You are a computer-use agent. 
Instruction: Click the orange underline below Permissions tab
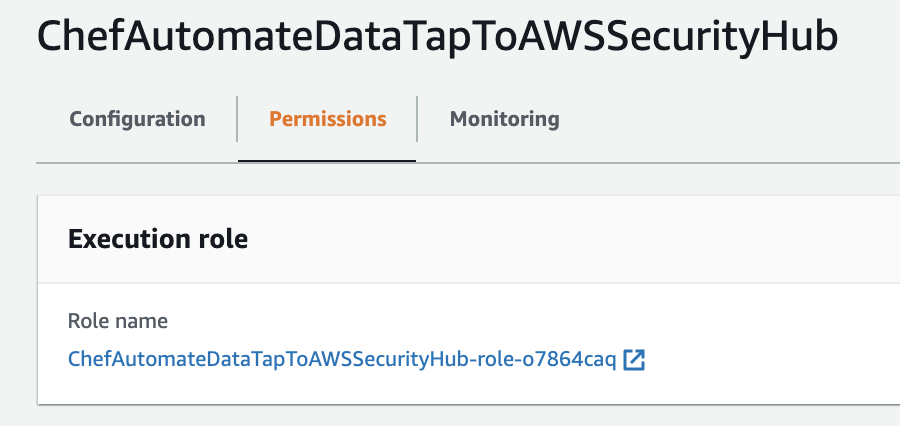(327, 160)
